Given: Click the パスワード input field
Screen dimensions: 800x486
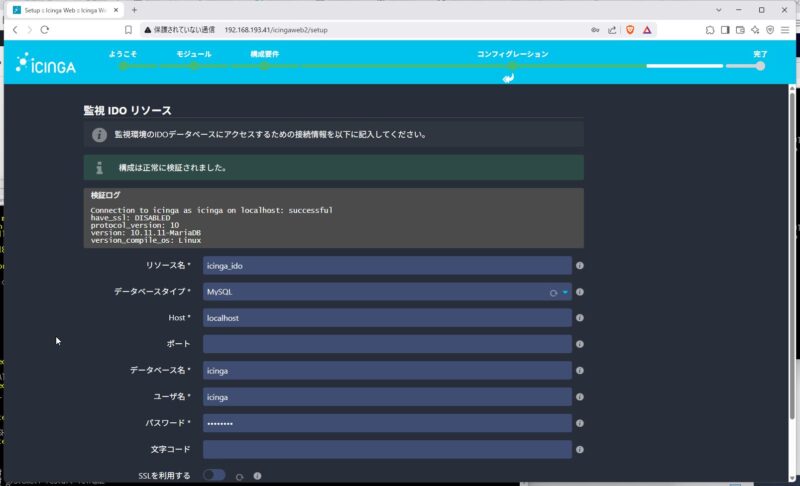Looking at the screenshot, I should coord(387,423).
